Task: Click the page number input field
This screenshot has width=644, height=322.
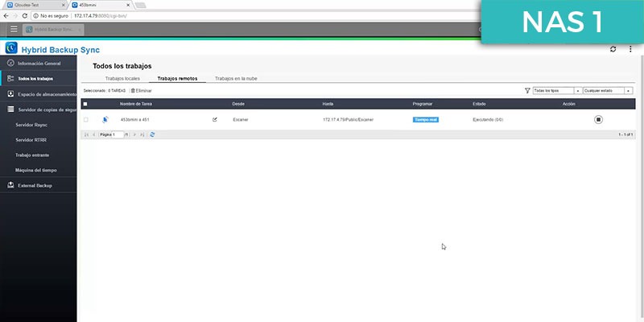Action: pos(118,134)
